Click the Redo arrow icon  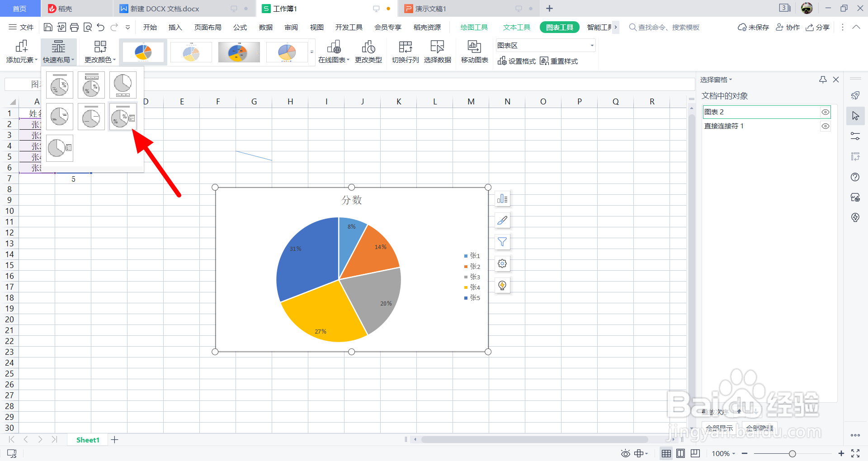114,27
